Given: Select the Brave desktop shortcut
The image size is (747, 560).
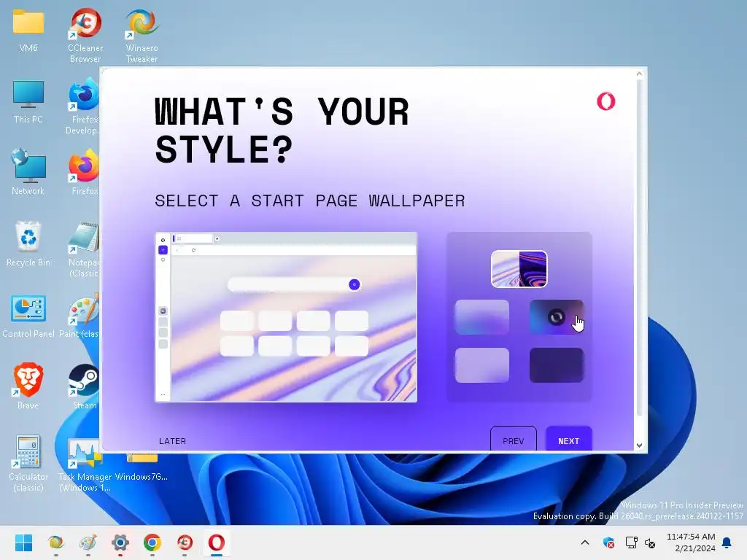Looking at the screenshot, I should 28,386.
